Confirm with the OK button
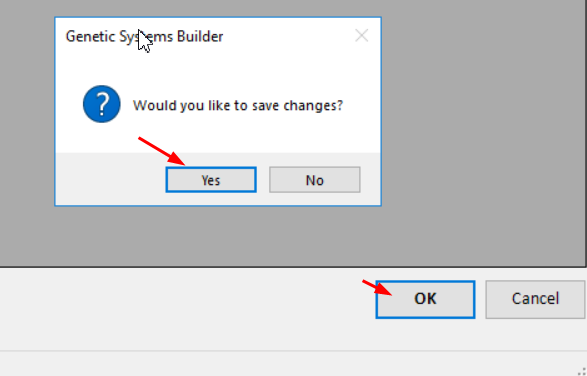This screenshot has height=376, width=587. 426,300
